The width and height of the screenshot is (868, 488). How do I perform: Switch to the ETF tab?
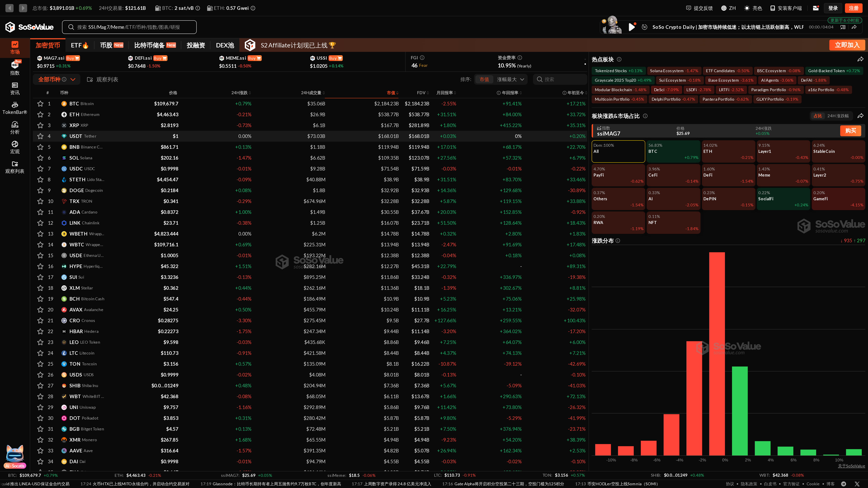80,45
